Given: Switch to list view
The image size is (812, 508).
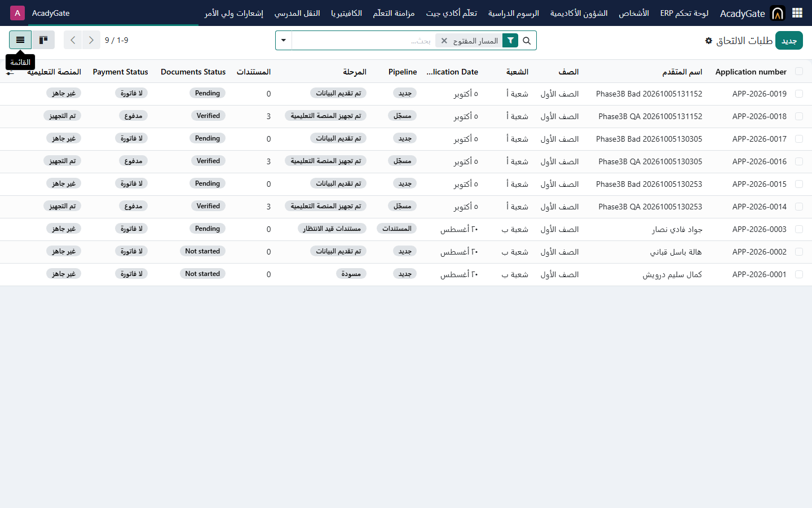Looking at the screenshot, I should tap(20, 40).
